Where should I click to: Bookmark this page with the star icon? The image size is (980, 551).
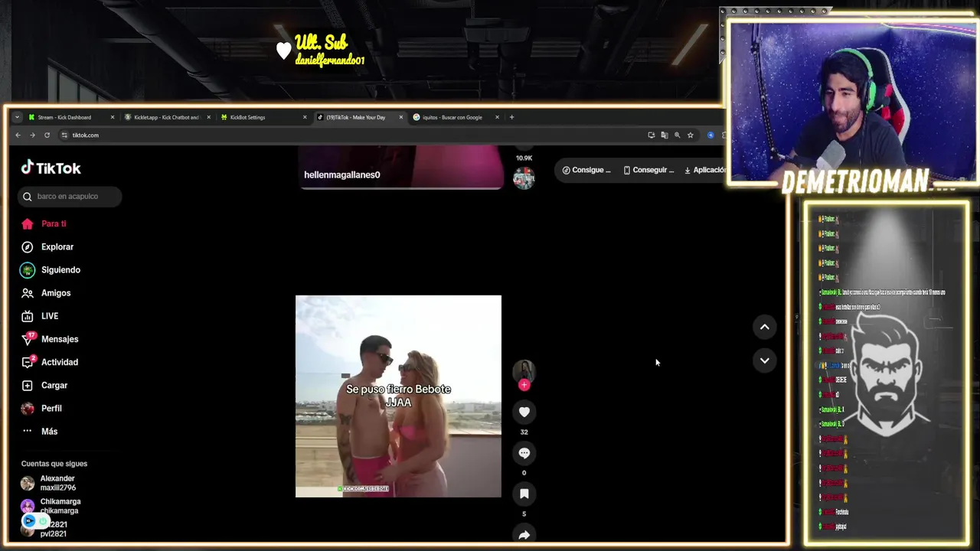(x=690, y=135)
